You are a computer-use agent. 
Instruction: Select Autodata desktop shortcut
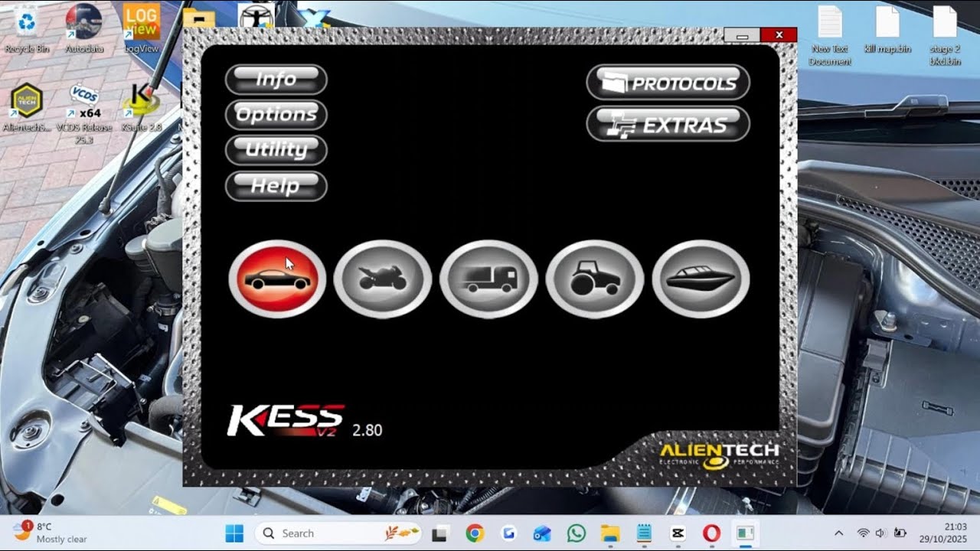coord(84,28)
